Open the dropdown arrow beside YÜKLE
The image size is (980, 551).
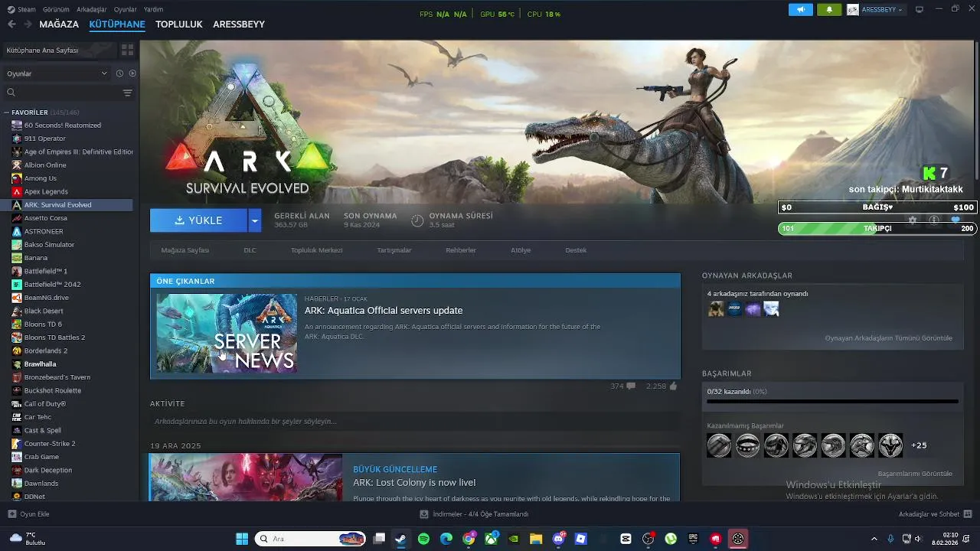point(255,220)
